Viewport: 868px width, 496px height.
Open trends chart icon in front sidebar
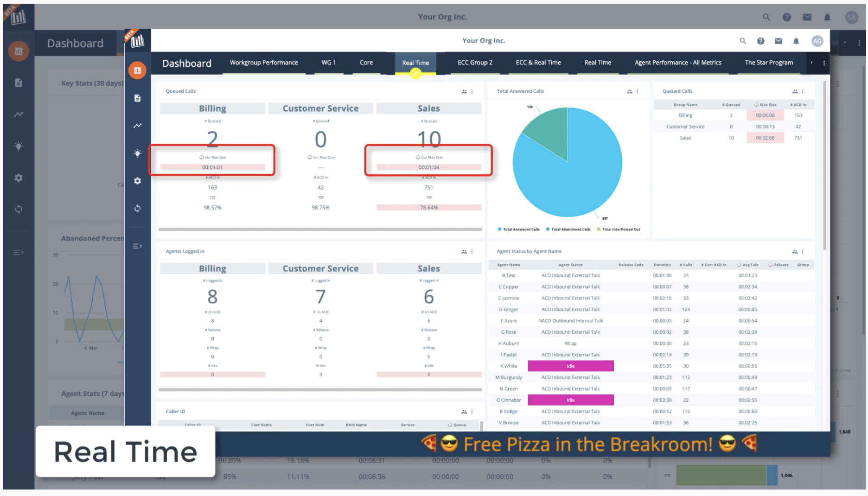[137, 126]
